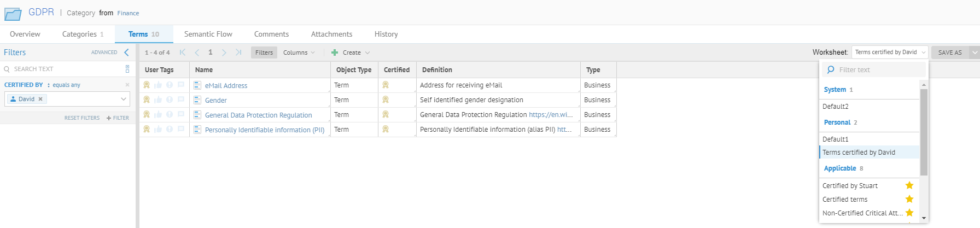Image resolution: width=980 pixels, height=228 pixels.
Task: Click the alert tag on the General Data Protection Regulation row
Action: [x=170, y=115]
